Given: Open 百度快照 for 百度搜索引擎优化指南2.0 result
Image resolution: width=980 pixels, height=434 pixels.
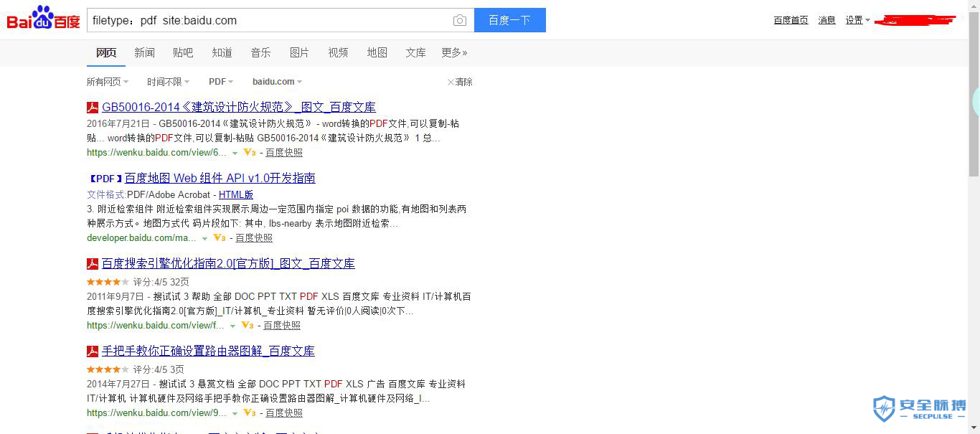Looking at the screenshot, I should [282, 326].
